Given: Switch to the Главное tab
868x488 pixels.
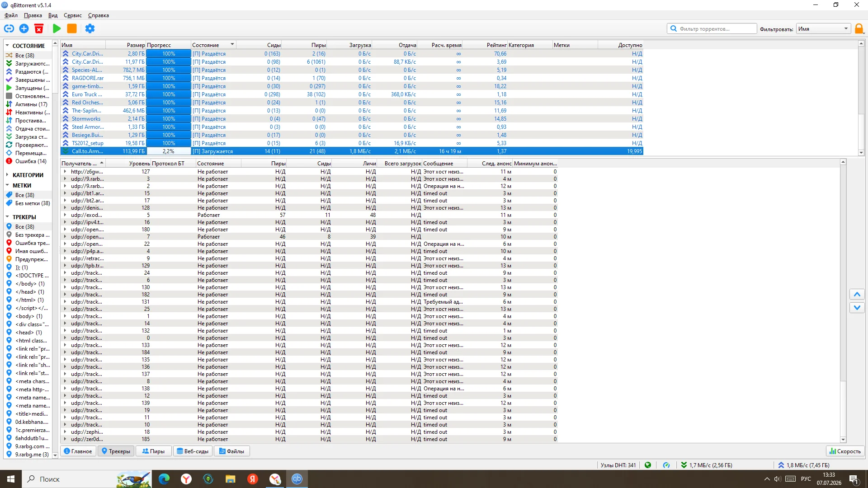Looking at the screenshot, I should point(78,451).
